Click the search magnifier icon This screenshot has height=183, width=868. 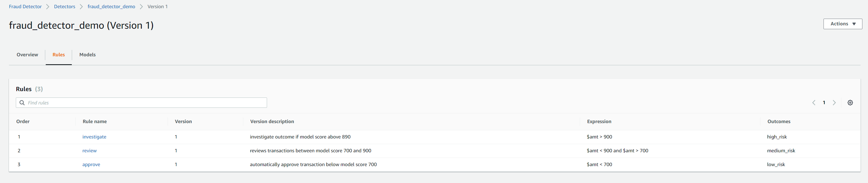tap(22, 103)
